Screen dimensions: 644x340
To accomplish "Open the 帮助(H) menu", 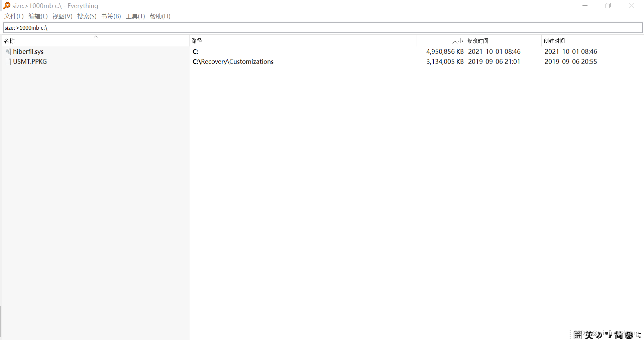I will (160, 16).
